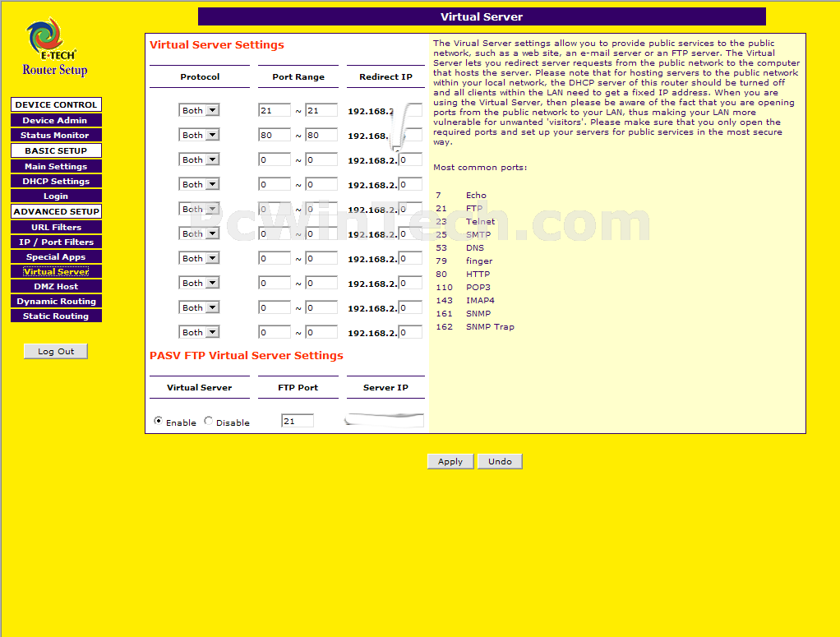Click the last row Redirect IP field
Image resolution: width=840 pixels, height=637 pixels.
click(410, 332)
